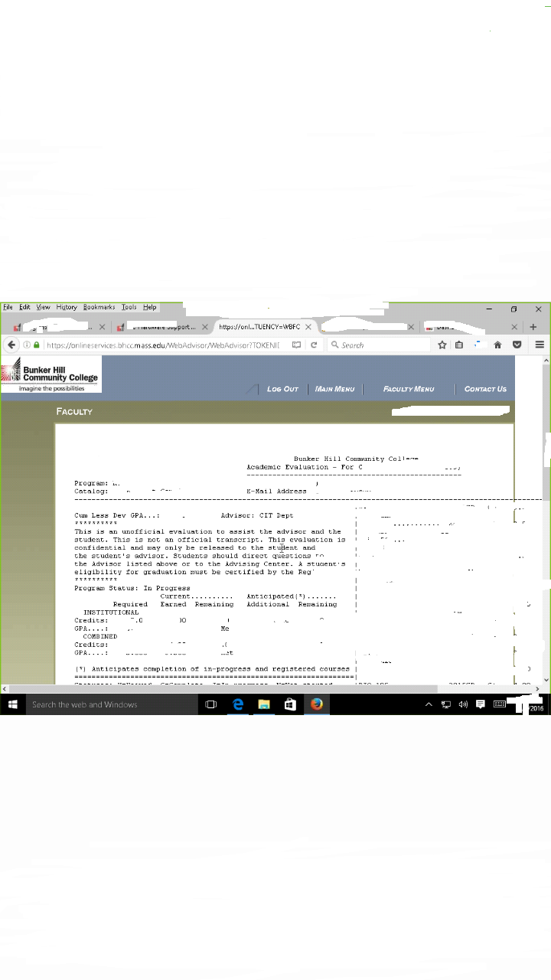Screen dimensions: 551x980
Task: Open the Windows Start menu
Action: [13, 704]
